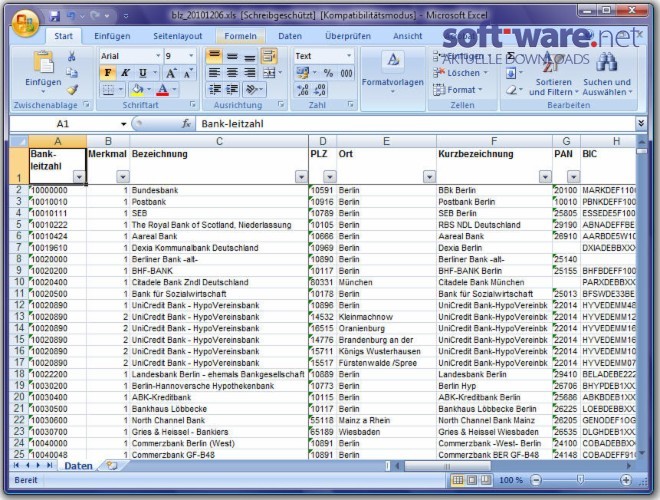Switch to the Seitenlayout ribbon tab
Image resolution: width=660 pixels, height=500 pixels.
(x=178, y=36)
